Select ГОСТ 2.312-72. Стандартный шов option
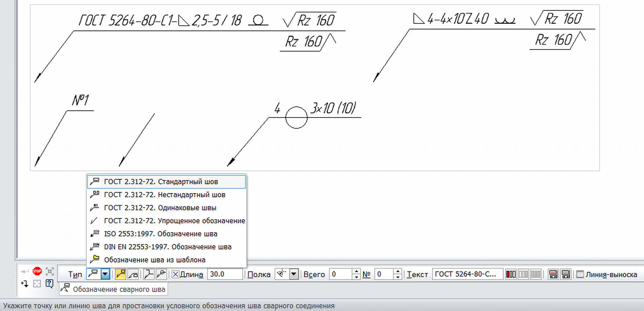The height and width of the screenshot is (311, 644). (166, 181)
